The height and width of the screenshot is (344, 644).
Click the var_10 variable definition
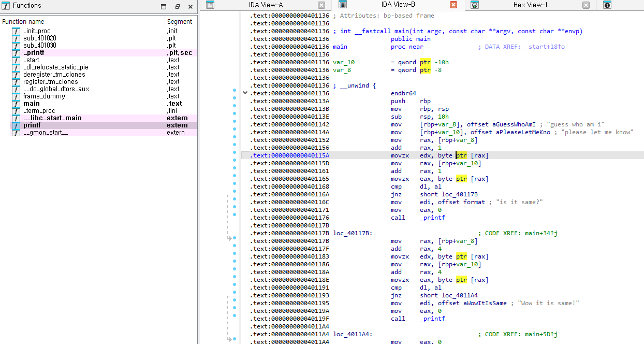click(x=344, y=62)
